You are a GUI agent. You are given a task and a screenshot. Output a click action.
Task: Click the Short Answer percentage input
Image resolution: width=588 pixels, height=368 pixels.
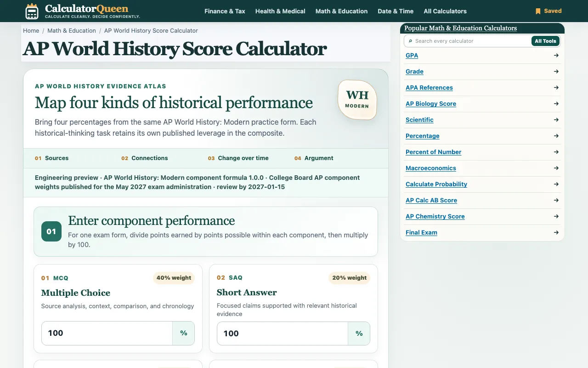[x=283, y=333]
